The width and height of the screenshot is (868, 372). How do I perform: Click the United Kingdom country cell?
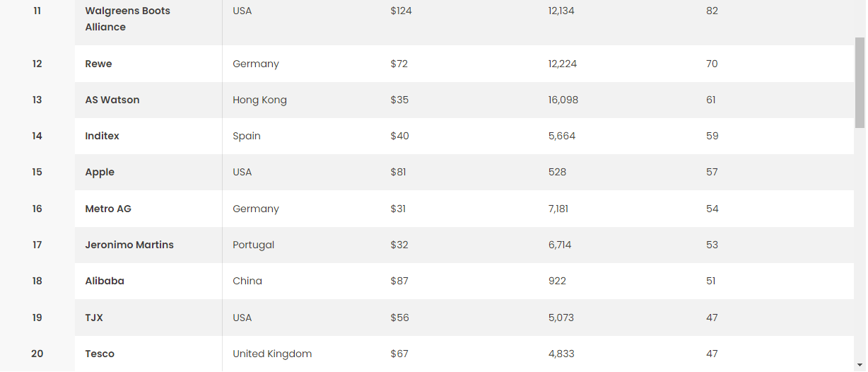272,354
